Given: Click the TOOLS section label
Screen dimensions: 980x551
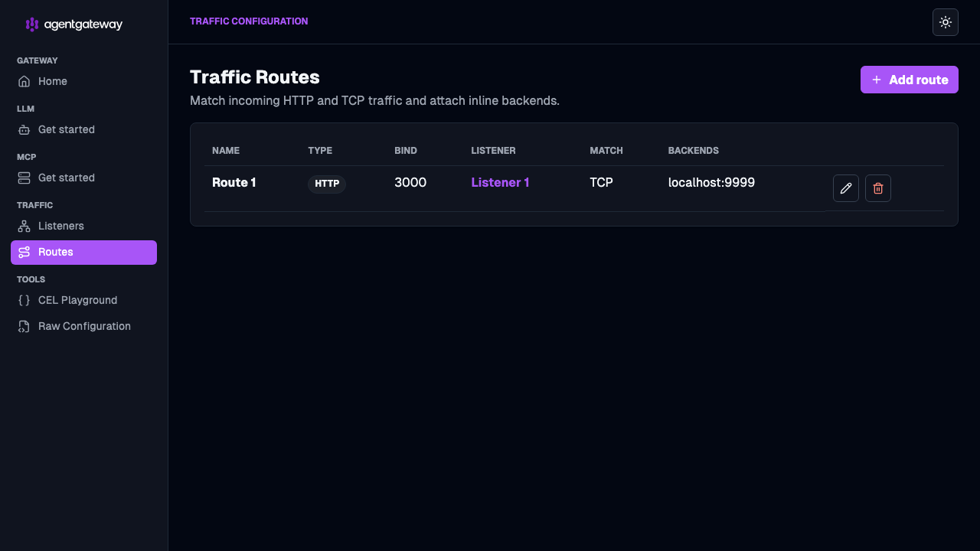Looking at the screenshot, I should [31, 279].
